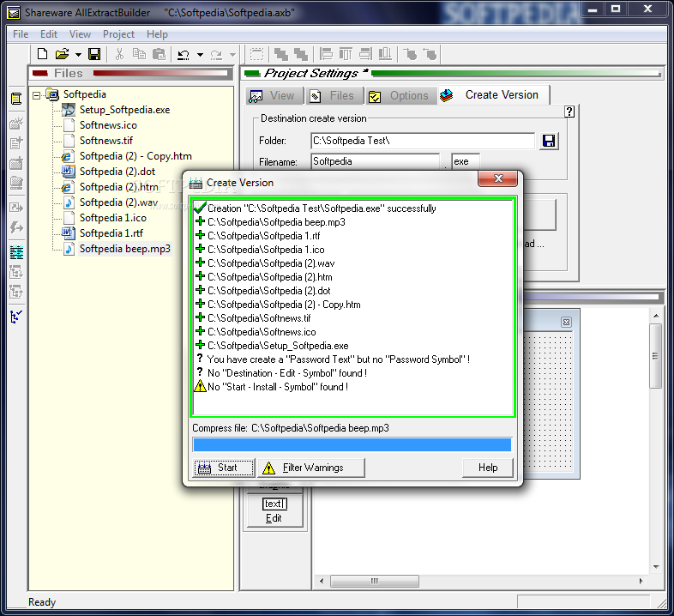Select the Create Version tab
This screenshot has width=674, height=616.
[493, 94]
